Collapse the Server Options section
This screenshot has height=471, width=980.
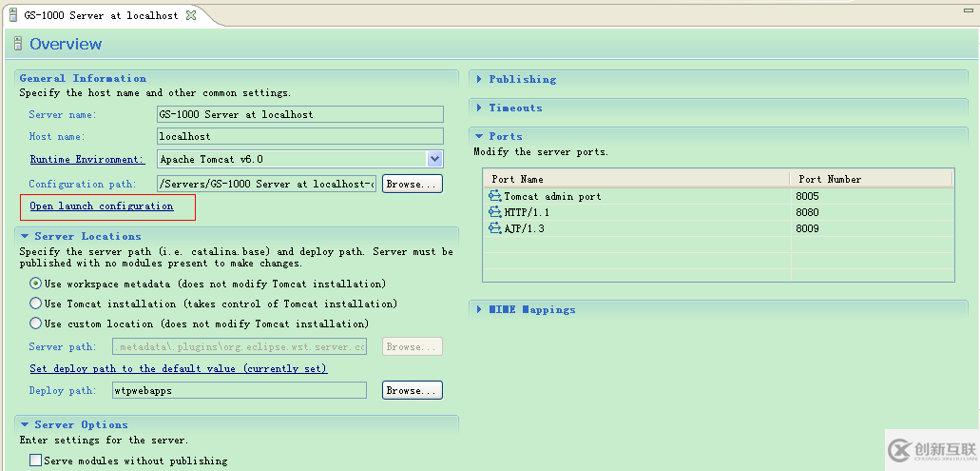coord(25,424)
